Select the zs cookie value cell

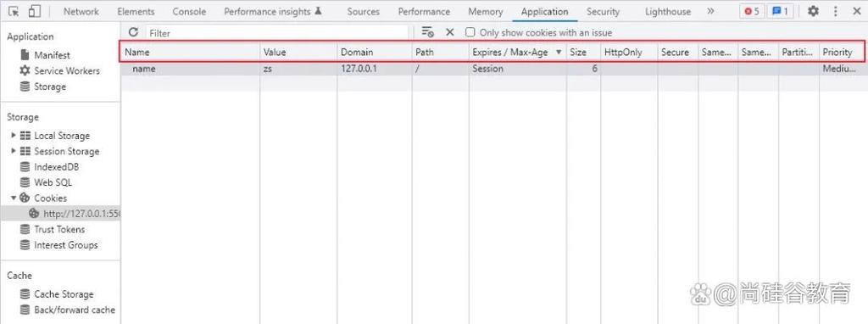298,70
